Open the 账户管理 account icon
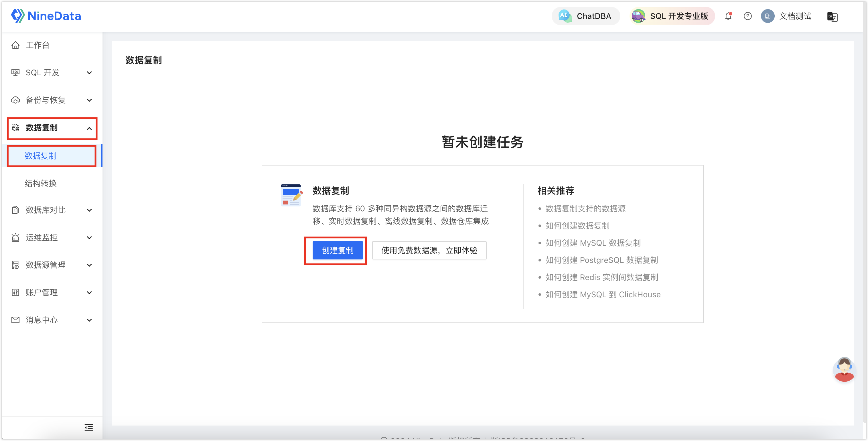 15,292
